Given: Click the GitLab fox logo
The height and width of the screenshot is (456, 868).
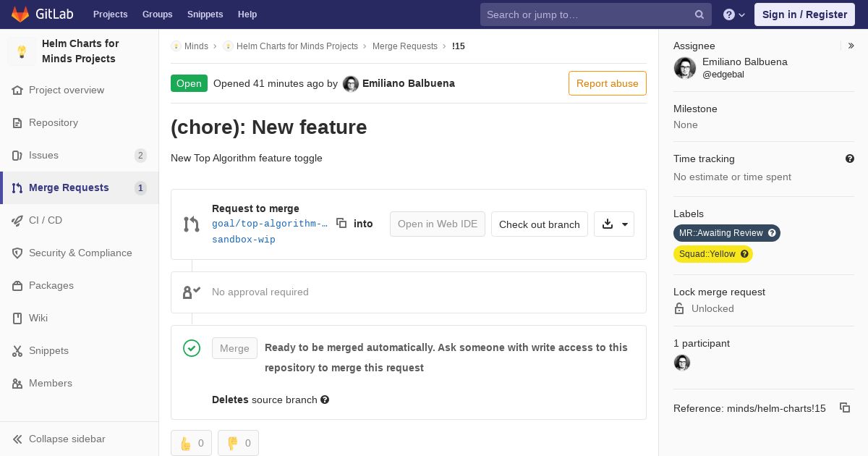Looking at the screenshot, I should (20, 14).
